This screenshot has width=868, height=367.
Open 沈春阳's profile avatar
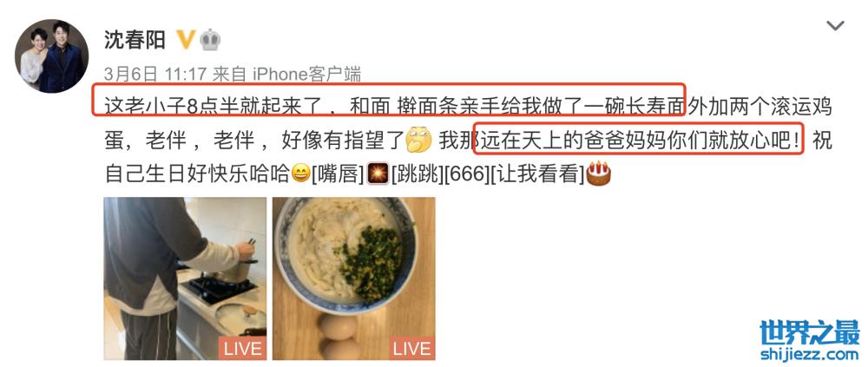51,56
